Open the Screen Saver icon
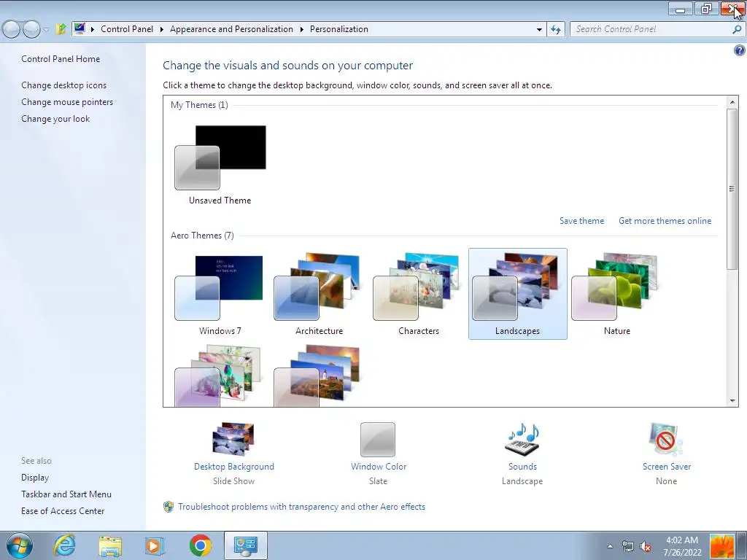The width and height of the screenshot is (747, 560). click(666, 439)
